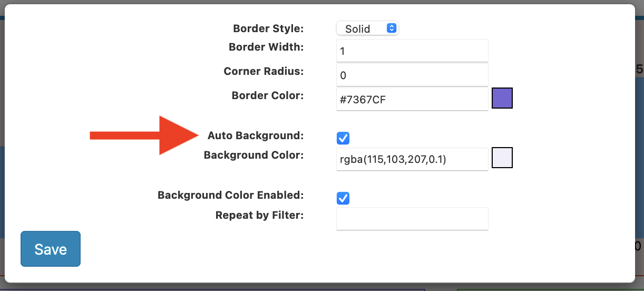Click the Repeat by Filter input field

pyautogui.click(x=412, y=219)
